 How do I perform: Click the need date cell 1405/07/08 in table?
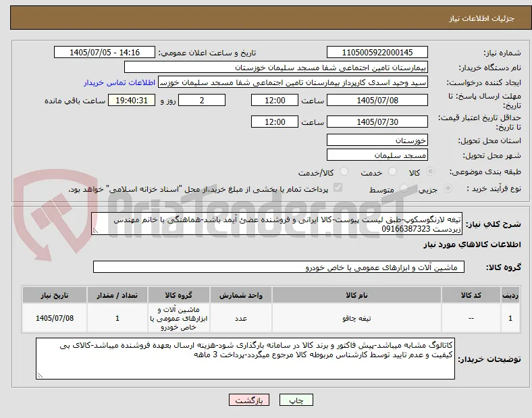(55, 318)
